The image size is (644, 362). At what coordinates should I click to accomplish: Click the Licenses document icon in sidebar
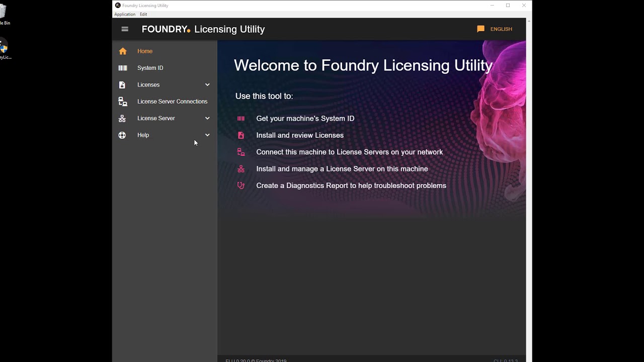(122, 85)
